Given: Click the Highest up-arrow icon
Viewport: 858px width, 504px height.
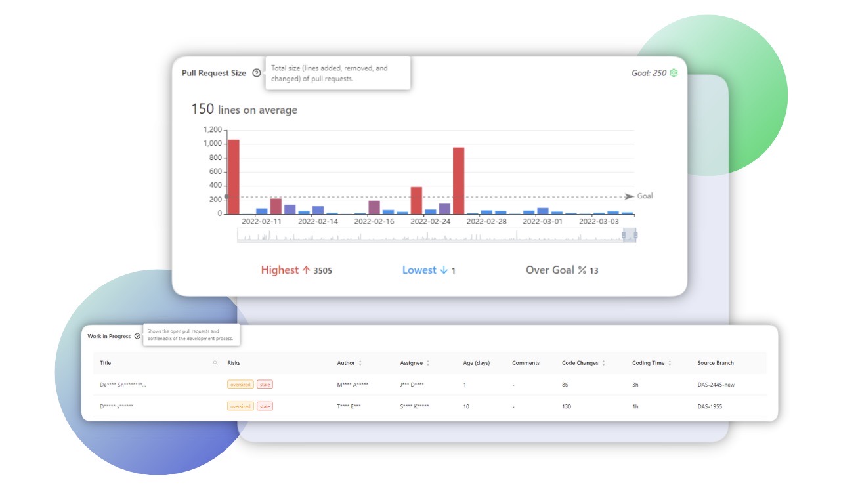Looking at the screenshot, I should coord(305,270).
